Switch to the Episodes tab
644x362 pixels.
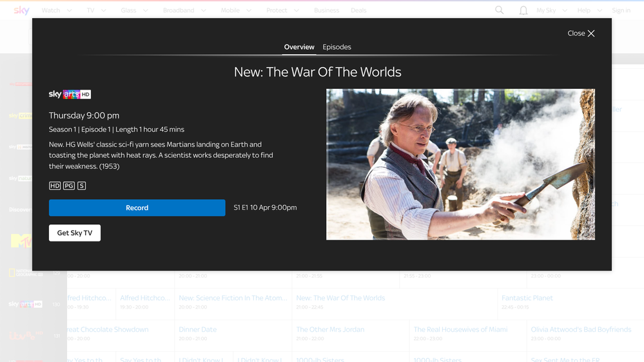pos(337,47)
